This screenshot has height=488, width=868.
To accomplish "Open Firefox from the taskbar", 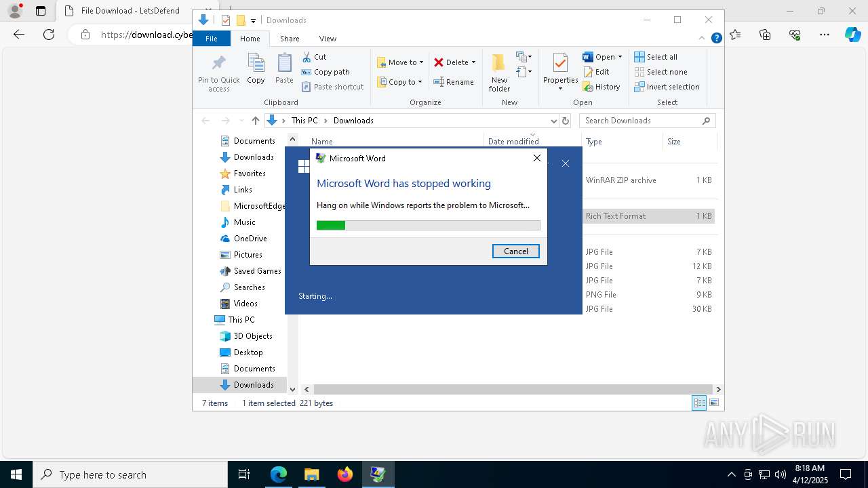I will (344, 474).
